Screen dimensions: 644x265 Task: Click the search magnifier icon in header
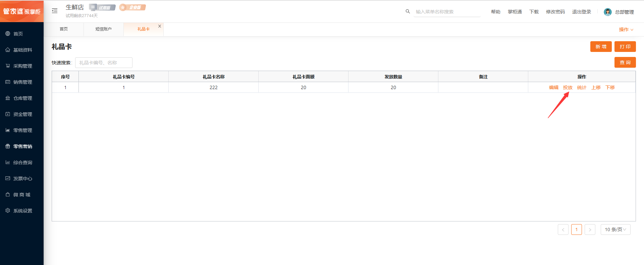pyautogui.click(x=408, y=11)
